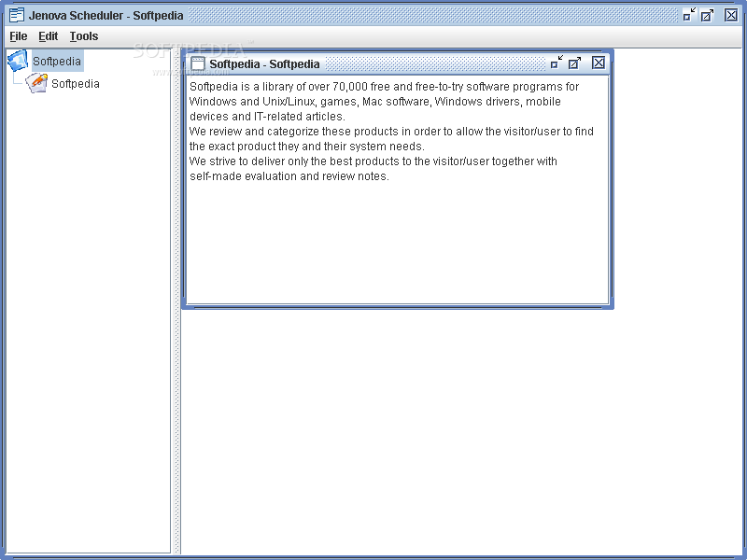Viewport: 747px width, 560px height.
Task: Click the pencil note icon beside child Softpedia
Action: (x=37, y=83)
